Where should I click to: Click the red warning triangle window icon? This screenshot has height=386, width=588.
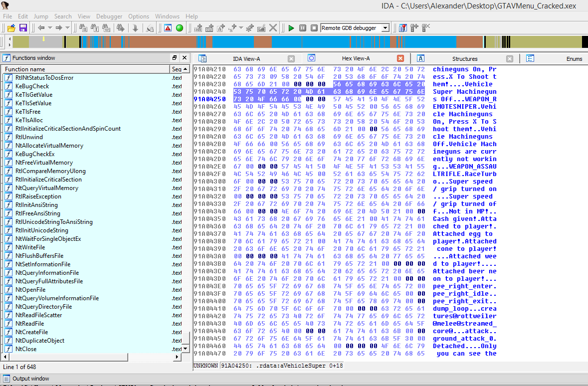[168, 28]
